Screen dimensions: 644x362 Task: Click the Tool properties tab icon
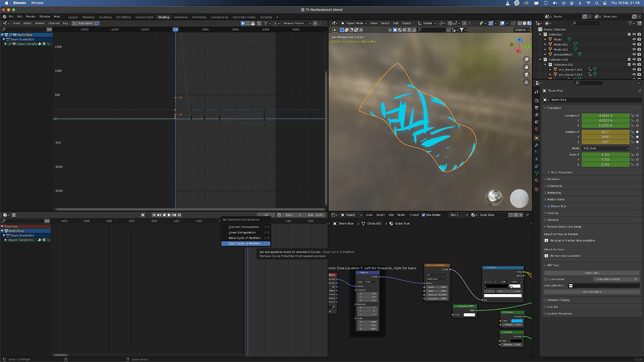(536, 92)
